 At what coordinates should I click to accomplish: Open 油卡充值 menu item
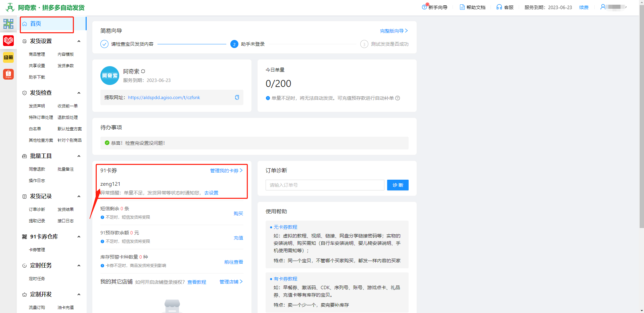click(x=65, y=307)
